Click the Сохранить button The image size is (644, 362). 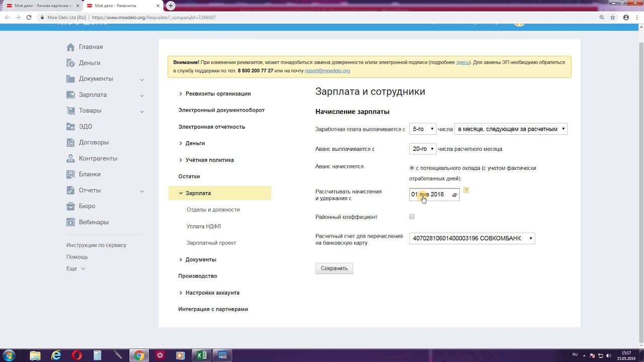334,268
